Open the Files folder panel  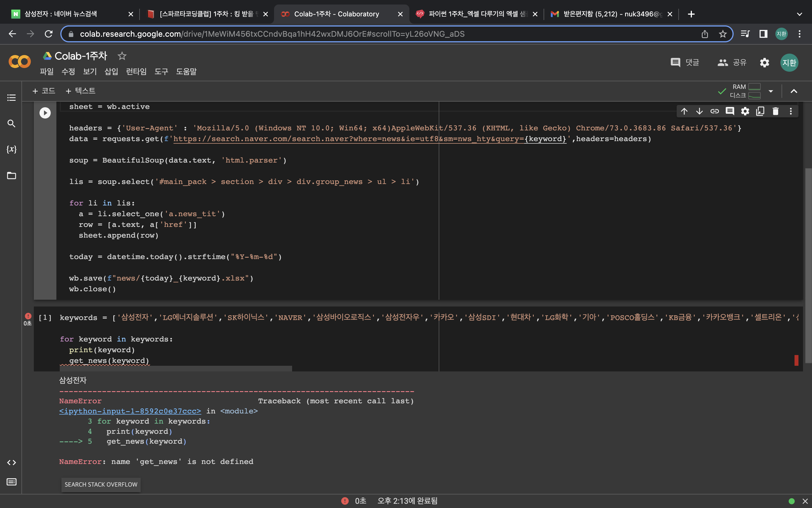point(11,175)
